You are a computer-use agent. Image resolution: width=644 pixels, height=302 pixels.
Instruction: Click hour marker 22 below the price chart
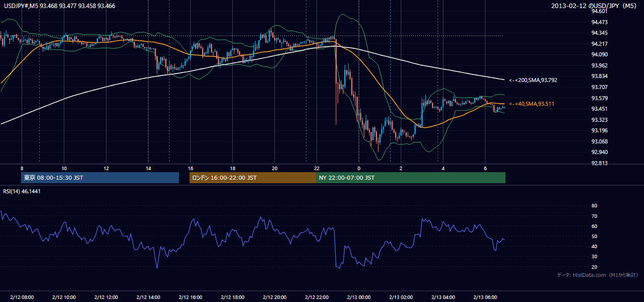[316, 168]
